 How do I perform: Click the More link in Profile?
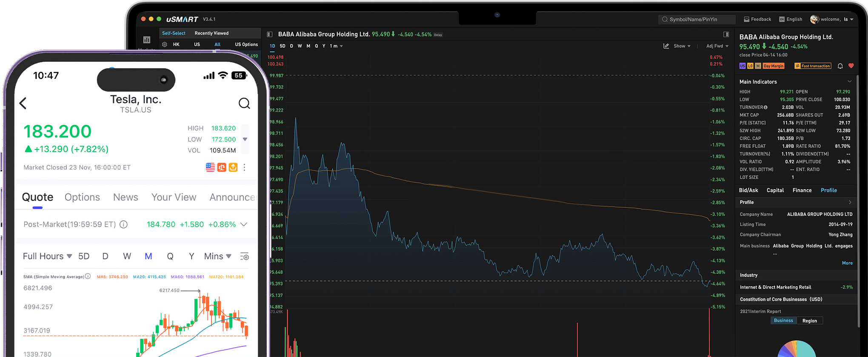pos(847,263)
